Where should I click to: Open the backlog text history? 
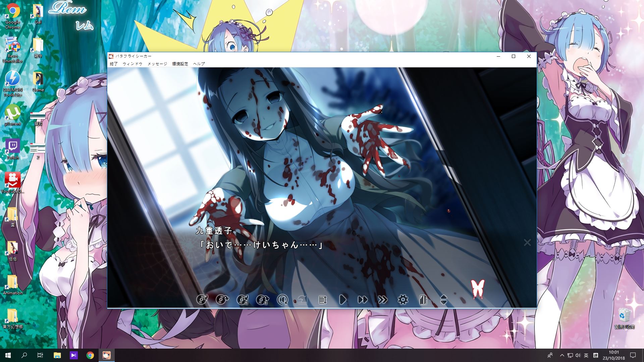[x=323, y=299]
